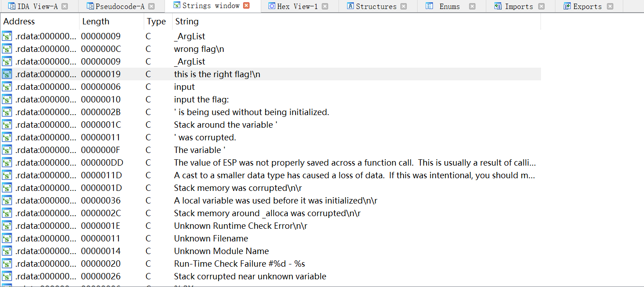
Task: Click string icon for 'Unknown Filename' row
Action: 7,238
